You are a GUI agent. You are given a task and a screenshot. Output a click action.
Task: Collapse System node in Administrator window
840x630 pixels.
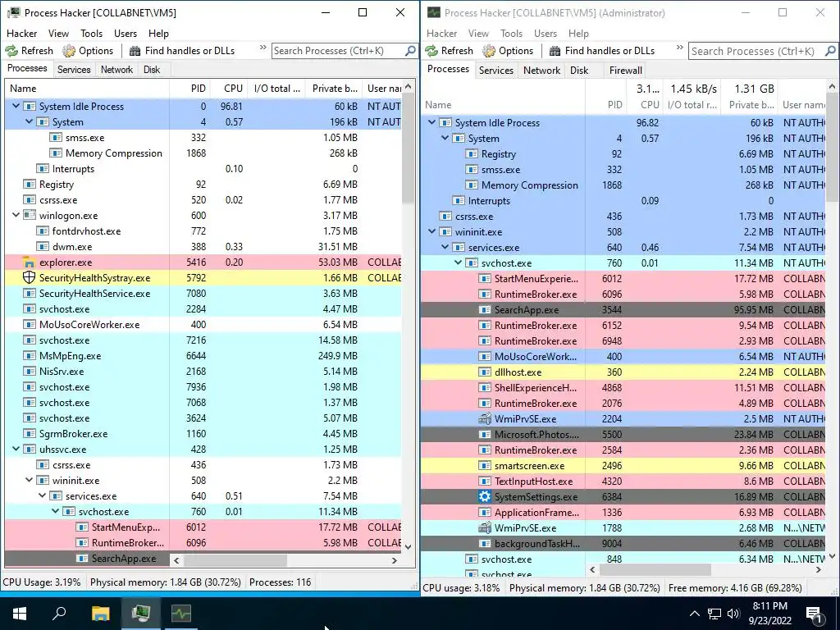point(445,138)
